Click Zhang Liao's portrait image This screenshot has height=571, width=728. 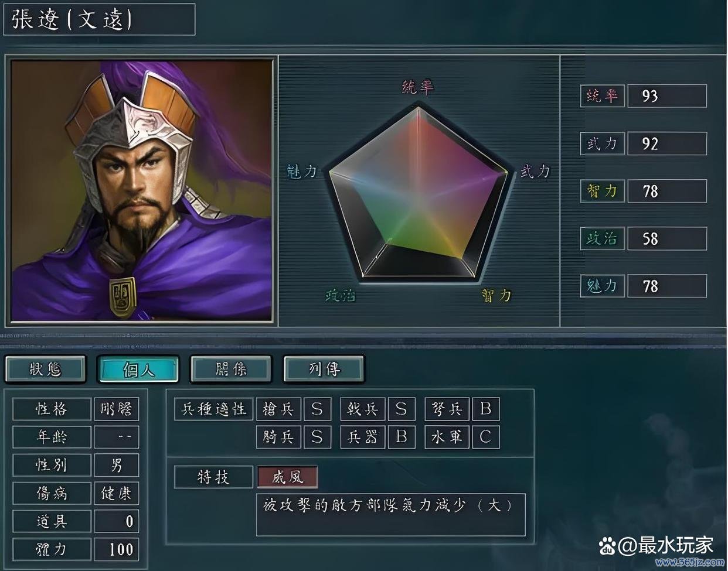(142, 190)
